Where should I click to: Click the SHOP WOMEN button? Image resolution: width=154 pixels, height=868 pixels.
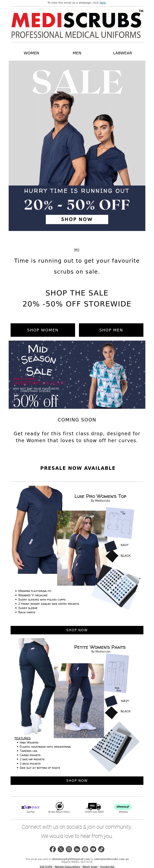(43, 330)
